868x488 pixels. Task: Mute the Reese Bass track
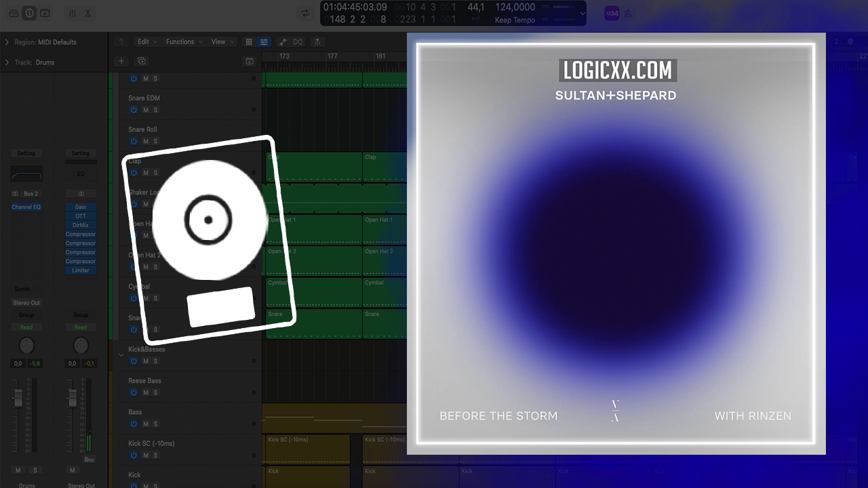point(145,392)
